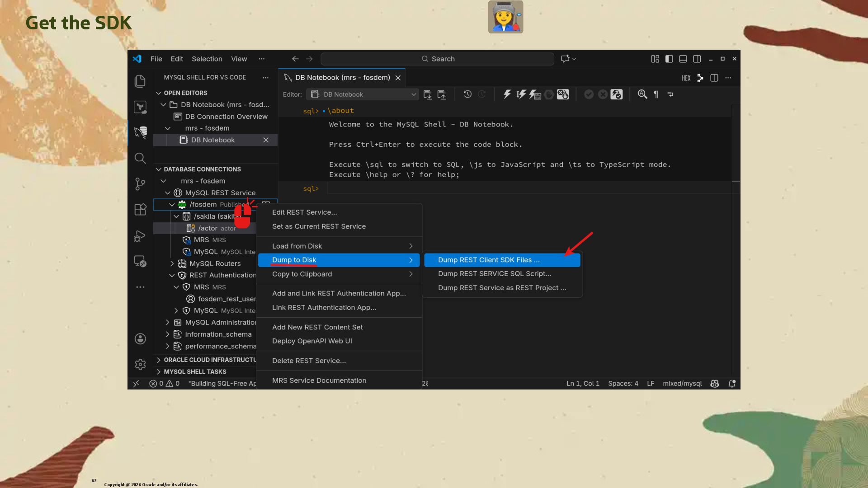Choose Copy to Clipboard in context menu
The width and height of the screenshot is (868, 488).
click(x=302, y=274)
